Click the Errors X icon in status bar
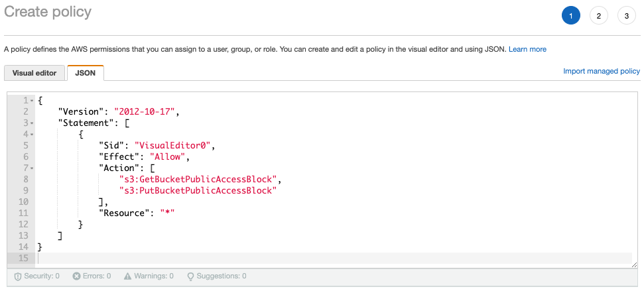The image size is (644, 293). click(76, 276)
